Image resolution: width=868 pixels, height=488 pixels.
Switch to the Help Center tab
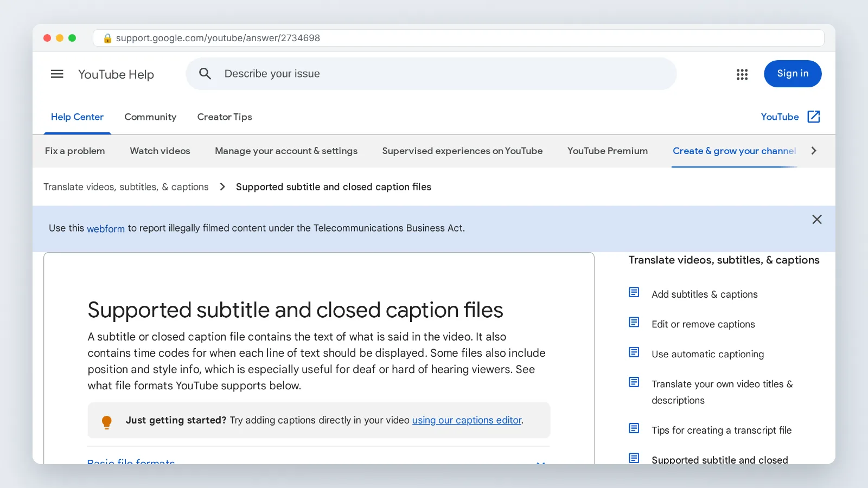pyautogui.click(x=77, y=117)
